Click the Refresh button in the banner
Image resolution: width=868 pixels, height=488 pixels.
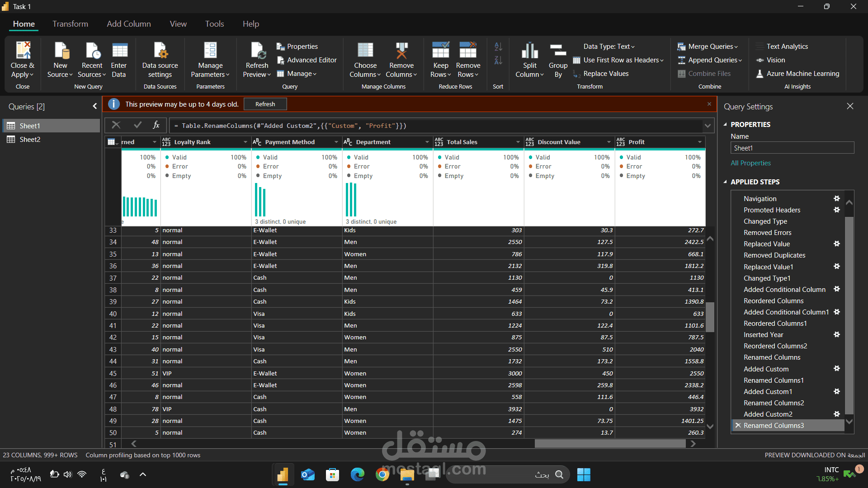tap(265, 104)
